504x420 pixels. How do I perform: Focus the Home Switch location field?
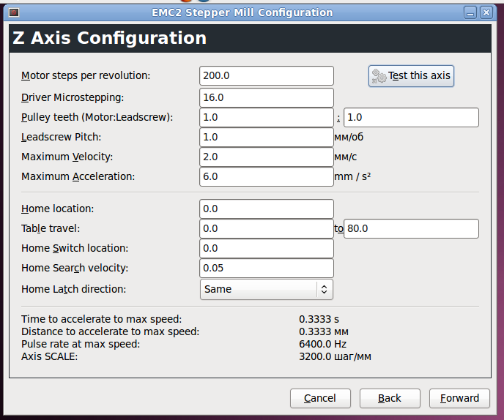pos(267,248)
